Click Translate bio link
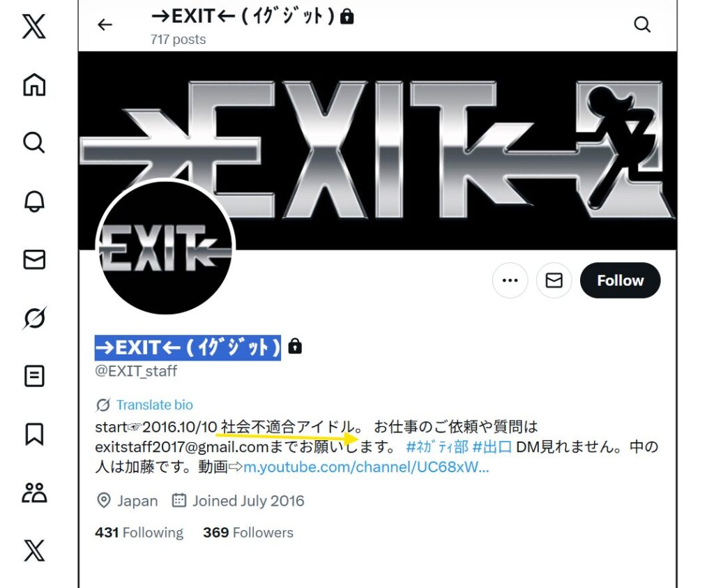The height and width of the screenshot is (588, 714). click(x=154, y=405)
